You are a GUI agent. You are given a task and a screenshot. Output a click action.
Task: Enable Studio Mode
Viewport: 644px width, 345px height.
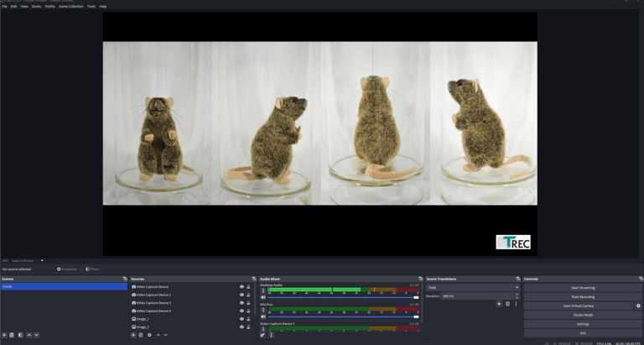click(583, 315)
